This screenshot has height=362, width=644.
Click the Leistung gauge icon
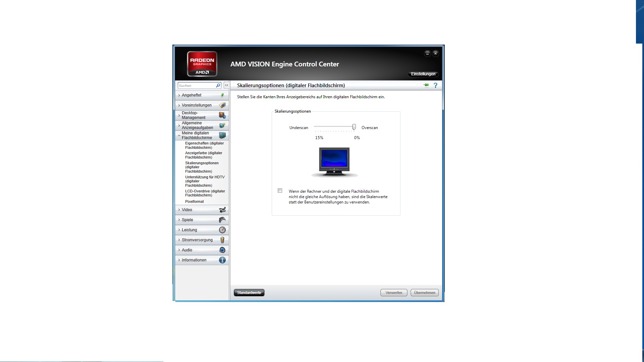pos(222,230)
